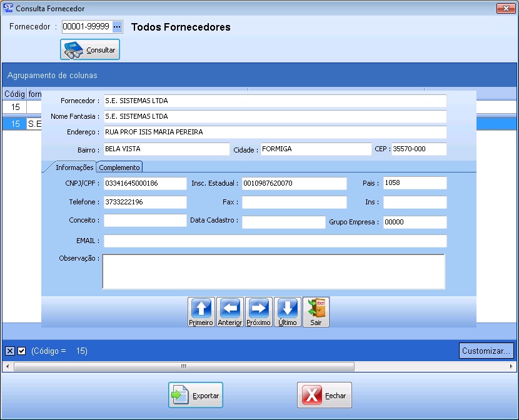Screen dimensions: 519x420
Task: Open the Customizar filter button
Action: pos(486,351)
